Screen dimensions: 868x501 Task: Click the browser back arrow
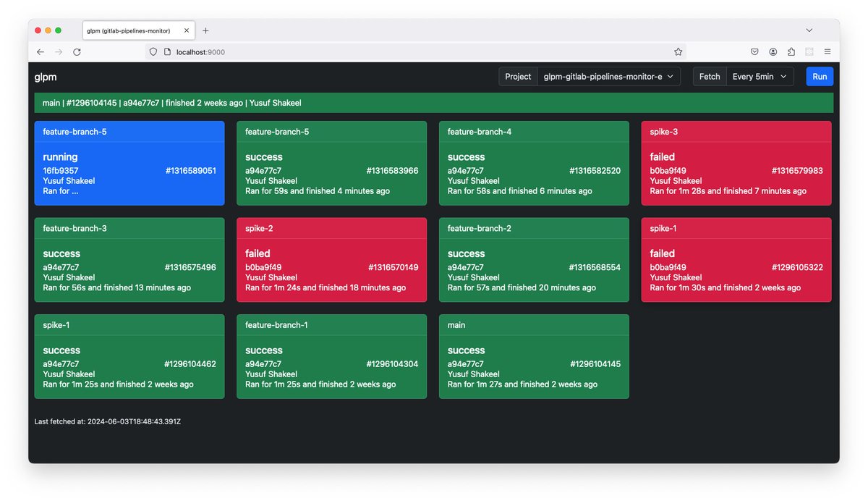click(41, 52)
